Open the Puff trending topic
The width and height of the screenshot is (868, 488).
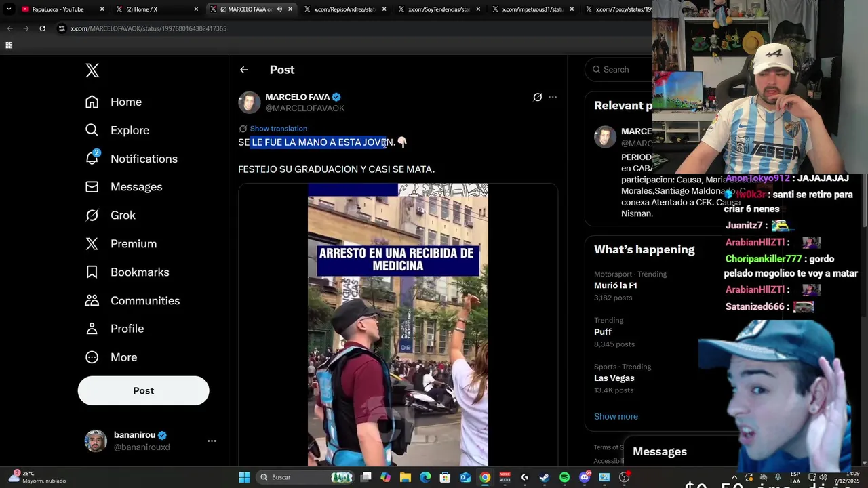click(x=603, y=332)
